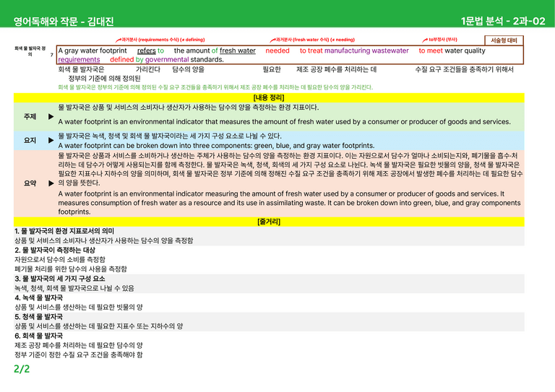Click the phrase 'to treat manufacturing wastewater'

tap(354, 51)
